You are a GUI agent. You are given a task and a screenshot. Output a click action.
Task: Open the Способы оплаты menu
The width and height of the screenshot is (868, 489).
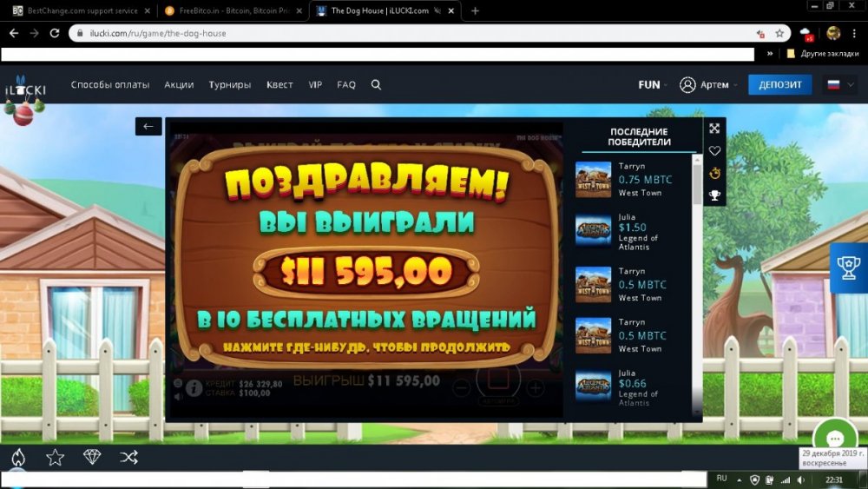pos(110,85)
